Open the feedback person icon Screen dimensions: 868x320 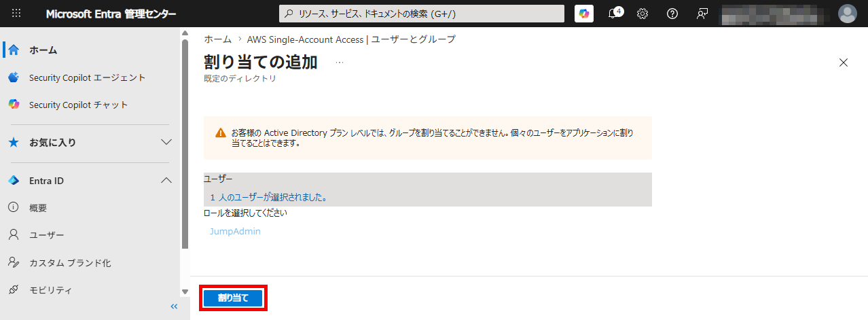(x=702, y=14)
